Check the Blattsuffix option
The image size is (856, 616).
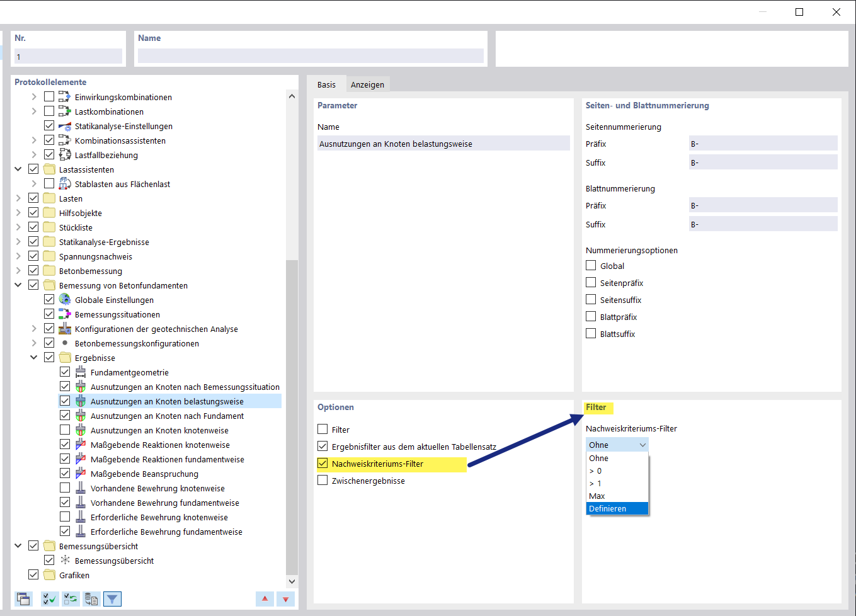click(x=591, y=334)
